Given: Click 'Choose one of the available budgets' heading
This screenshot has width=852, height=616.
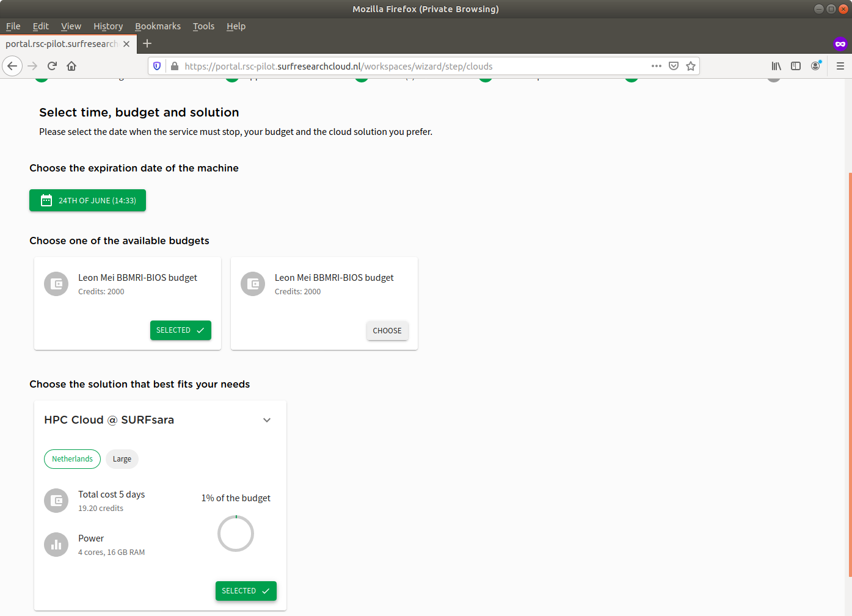Looking at the screenshot, I should [119, 241].
